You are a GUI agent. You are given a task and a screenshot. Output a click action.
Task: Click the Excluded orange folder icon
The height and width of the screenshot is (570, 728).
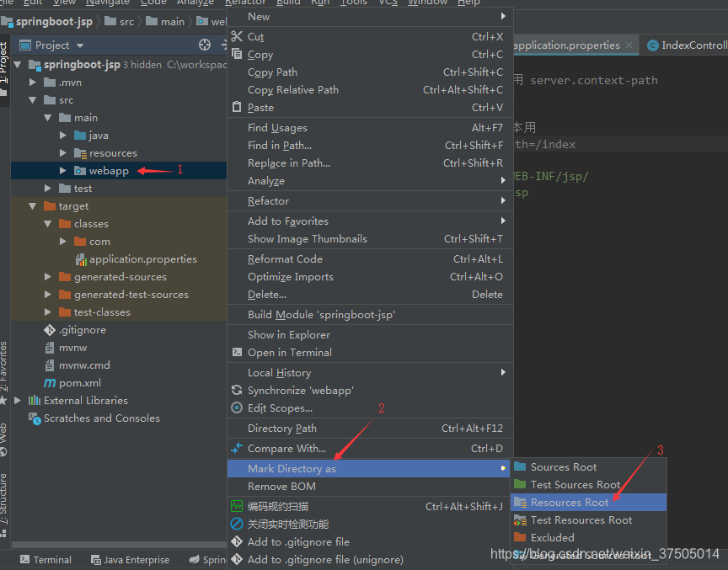520,537
